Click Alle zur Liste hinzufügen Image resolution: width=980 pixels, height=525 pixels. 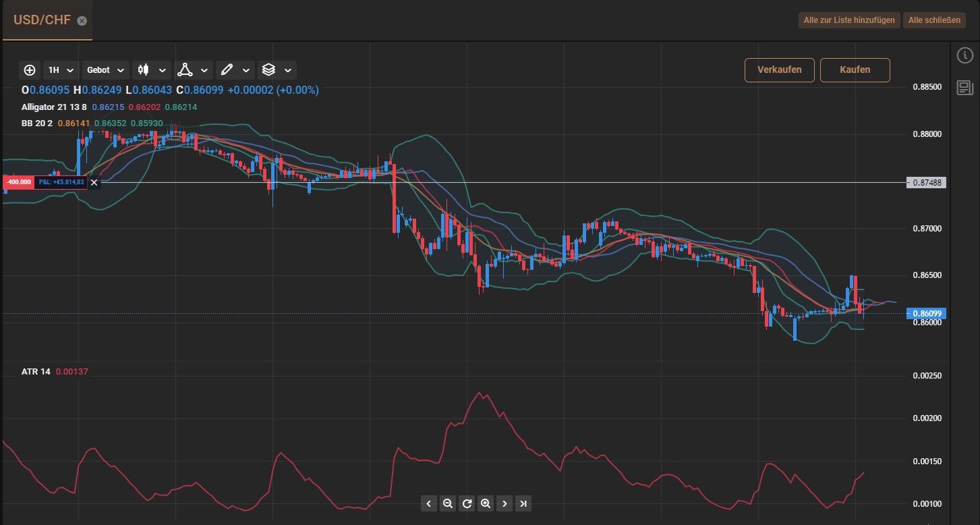pyautogui.click(x=849, y=20)
